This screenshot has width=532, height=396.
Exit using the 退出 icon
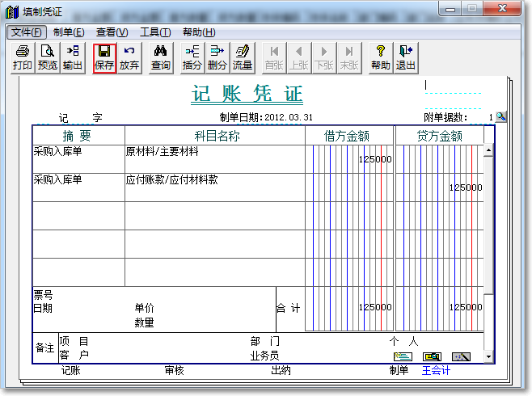(x=406, y=57)
